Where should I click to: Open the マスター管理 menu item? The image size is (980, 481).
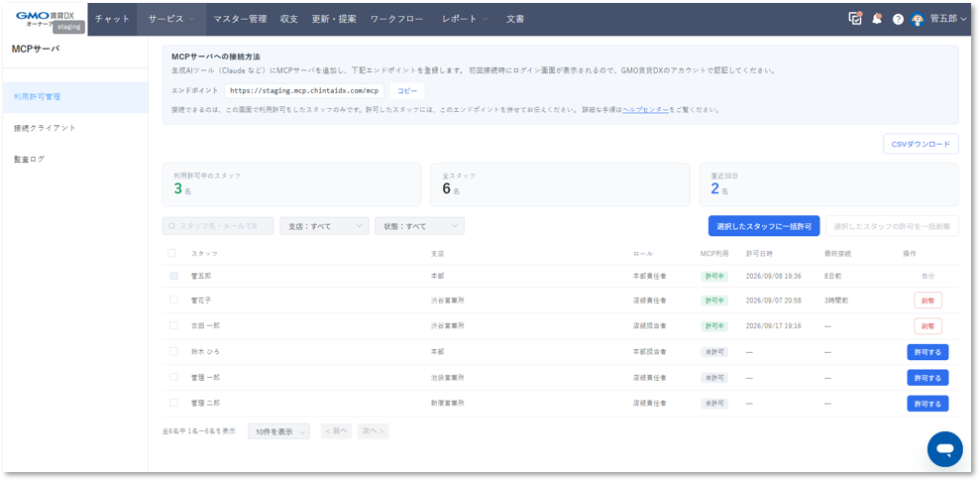[240, 19]
